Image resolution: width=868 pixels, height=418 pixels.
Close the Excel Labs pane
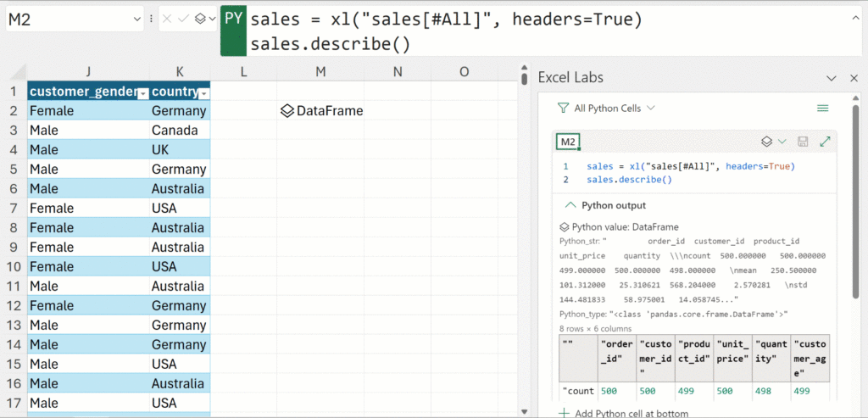point(854,78)
